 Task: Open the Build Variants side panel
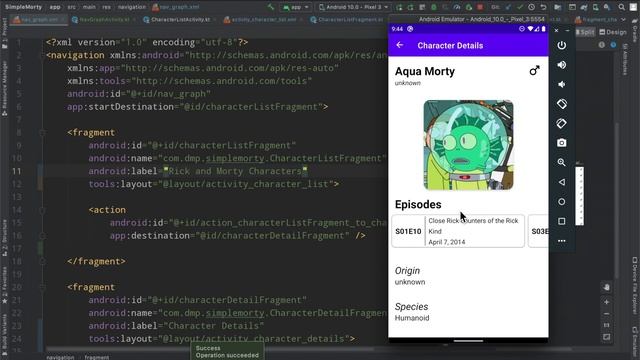coord(4,333)
